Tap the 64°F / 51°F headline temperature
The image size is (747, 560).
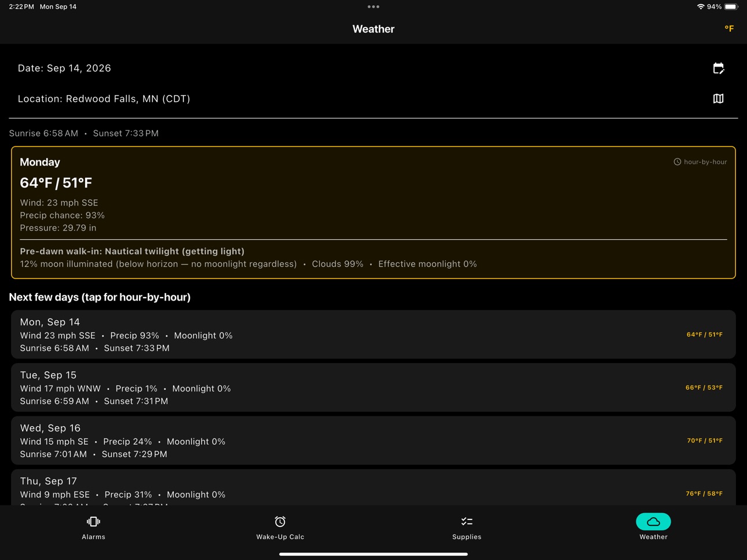click(56, 183)
